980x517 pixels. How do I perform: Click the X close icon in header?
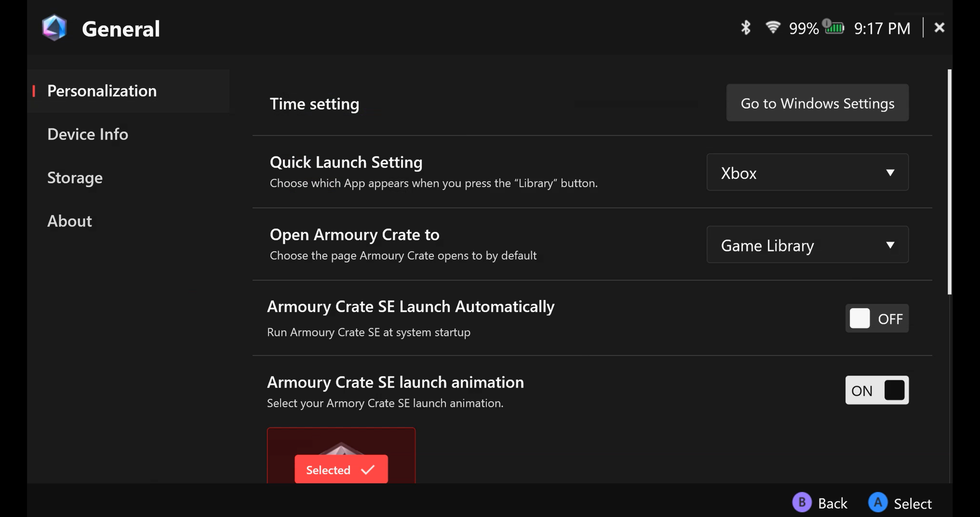point(939,27)
